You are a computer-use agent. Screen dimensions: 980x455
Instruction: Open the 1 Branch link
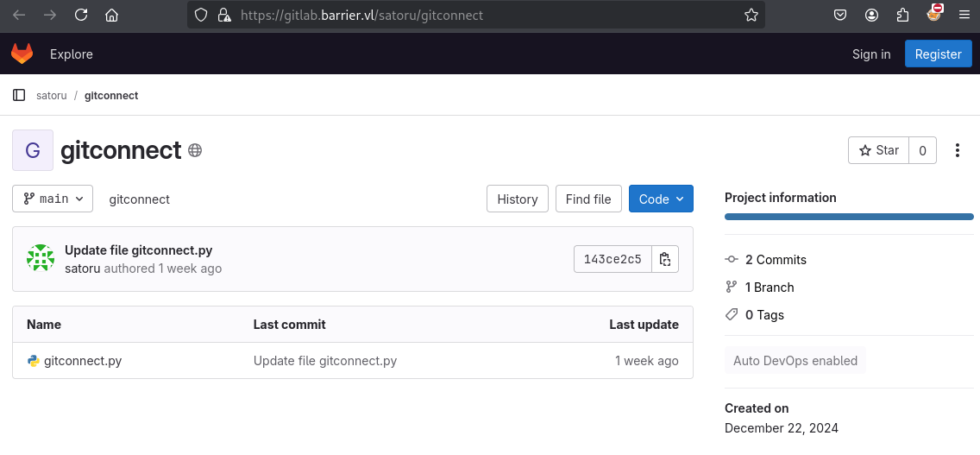coord(770,287)
